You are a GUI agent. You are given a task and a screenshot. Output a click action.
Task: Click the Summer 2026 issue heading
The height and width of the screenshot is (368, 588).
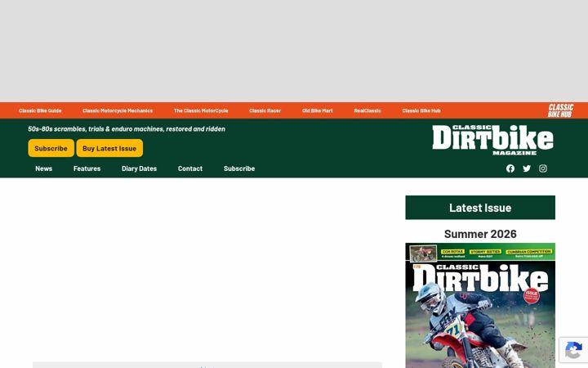[x=480, y=234]
